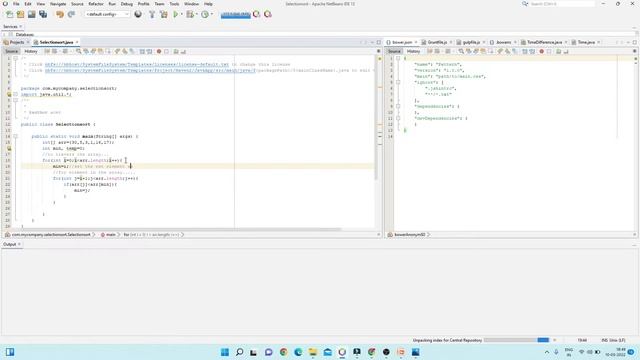Collapse the main method code fold

click(16, 136)
